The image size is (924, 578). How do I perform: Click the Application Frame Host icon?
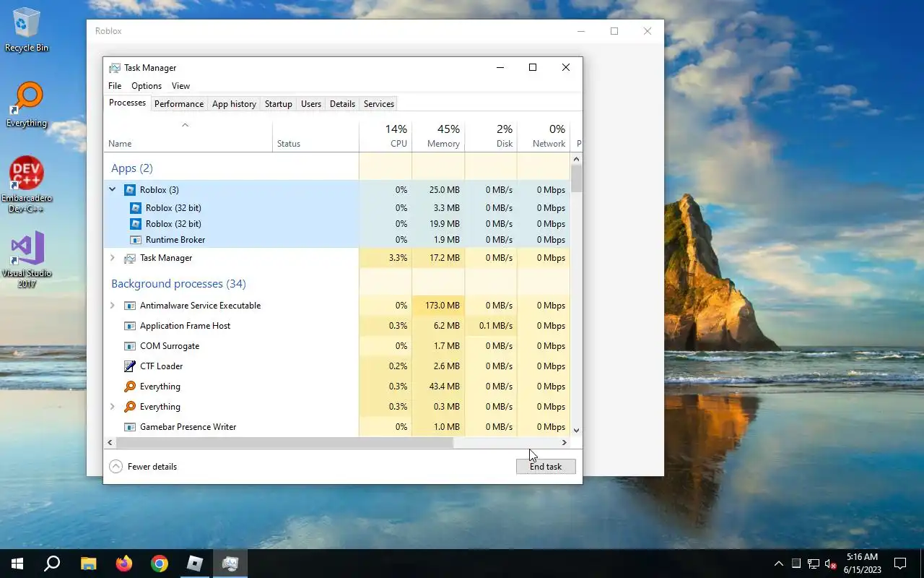click(x=130, y=326)
